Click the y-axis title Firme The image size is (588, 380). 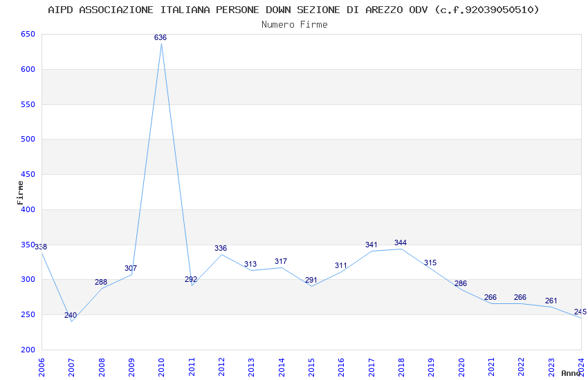20,193
